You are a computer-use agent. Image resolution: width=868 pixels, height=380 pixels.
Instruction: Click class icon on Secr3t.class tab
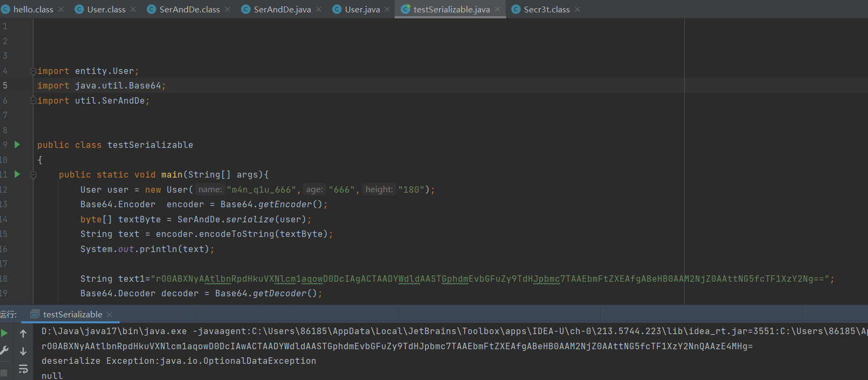point(516,9)
